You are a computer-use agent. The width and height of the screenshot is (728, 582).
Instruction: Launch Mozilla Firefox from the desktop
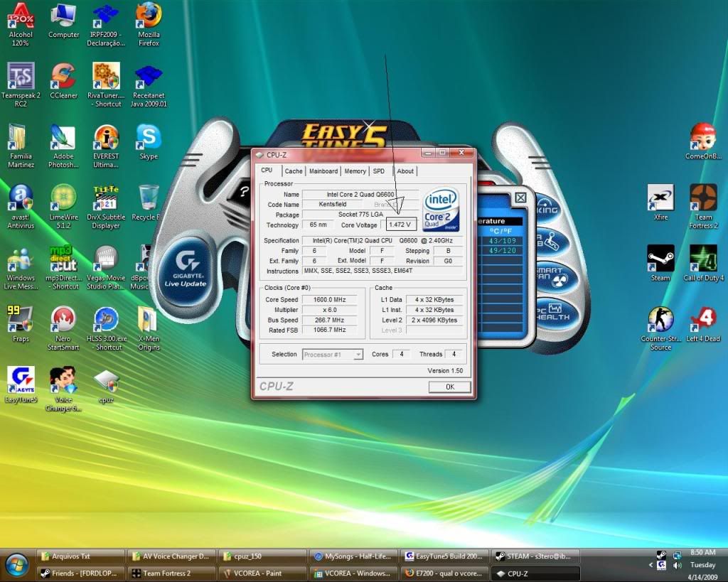(149, 25)
